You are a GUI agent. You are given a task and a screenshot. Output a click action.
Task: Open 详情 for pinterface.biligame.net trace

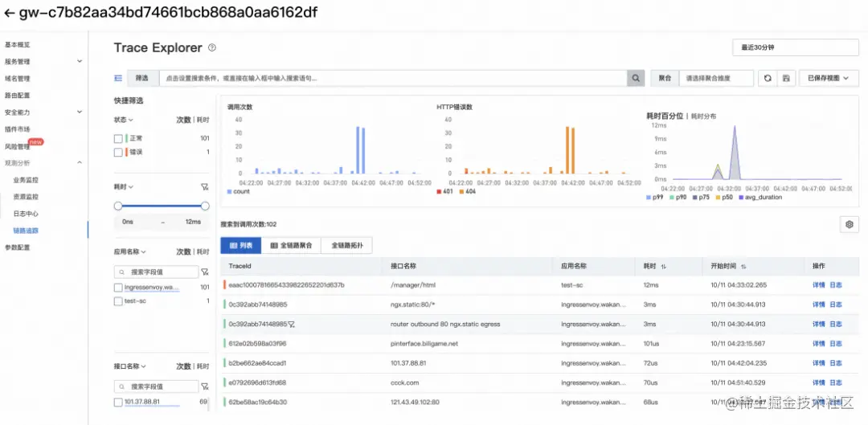click(819, 344)
